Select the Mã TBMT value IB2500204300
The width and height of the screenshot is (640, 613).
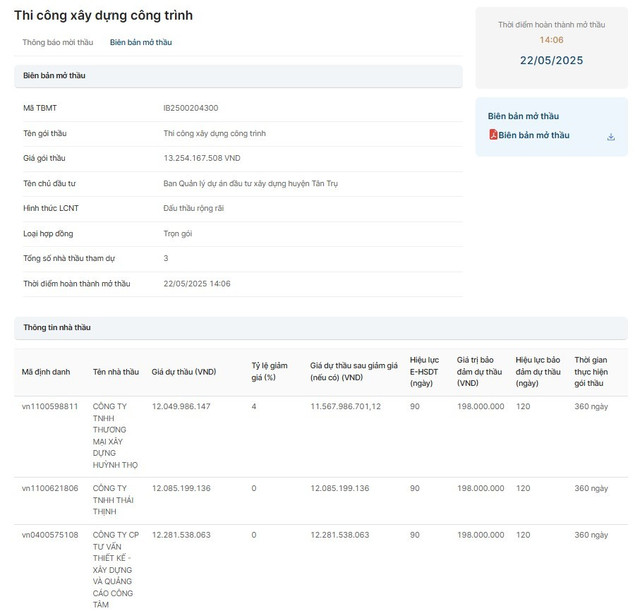coord(191,108)
